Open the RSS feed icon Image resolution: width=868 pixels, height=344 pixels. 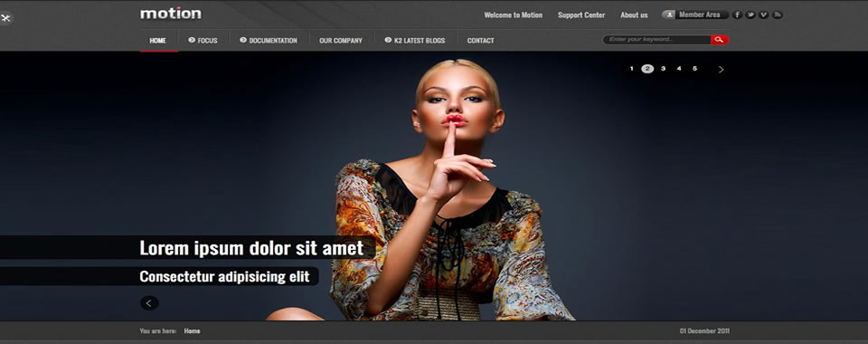[x=778, y=15]
